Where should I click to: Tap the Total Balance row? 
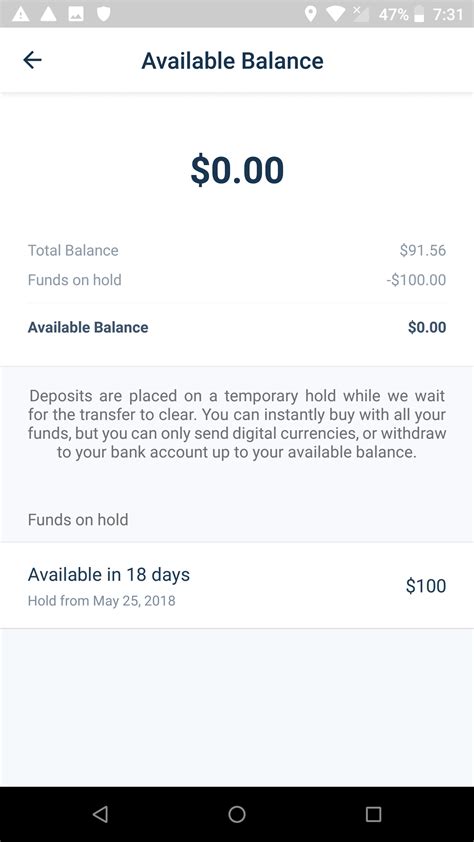(x=237, y=250)
